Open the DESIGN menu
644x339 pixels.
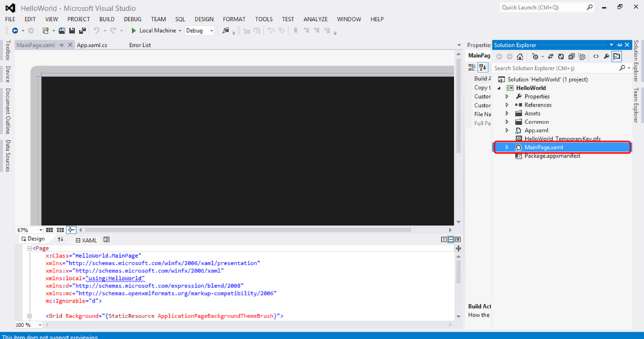click(x=204, y=19)
